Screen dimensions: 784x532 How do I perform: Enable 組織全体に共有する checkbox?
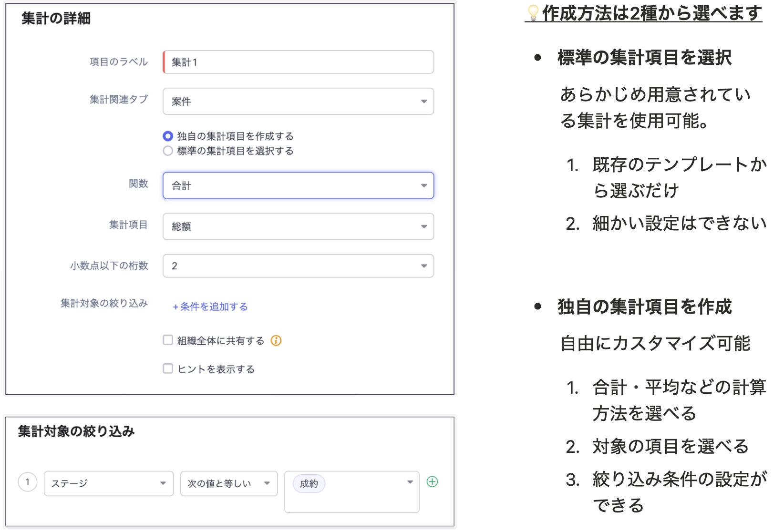168,340
